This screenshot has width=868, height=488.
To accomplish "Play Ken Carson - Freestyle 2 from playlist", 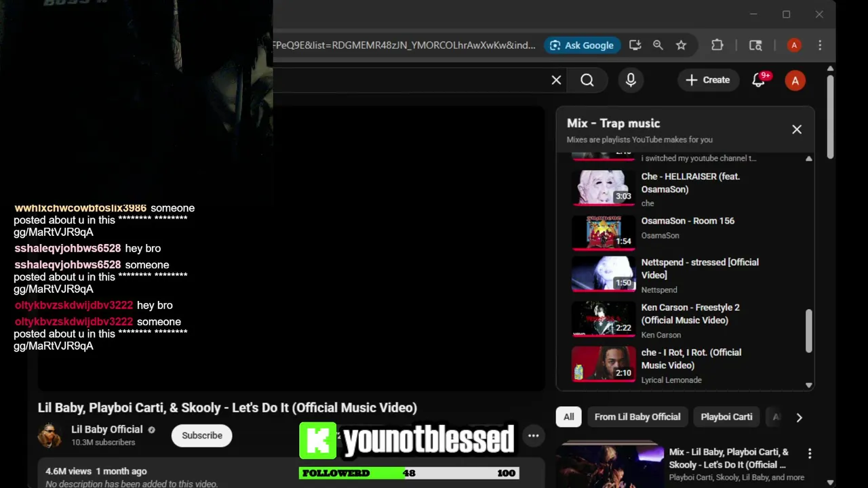I will click(x=690, y=314).
